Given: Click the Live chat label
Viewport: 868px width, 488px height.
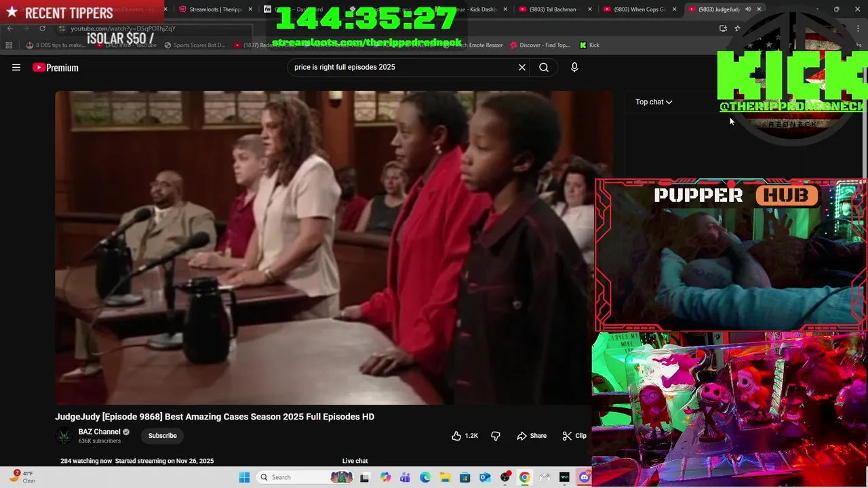Looking at the screenshot, I should click(355, 461).
